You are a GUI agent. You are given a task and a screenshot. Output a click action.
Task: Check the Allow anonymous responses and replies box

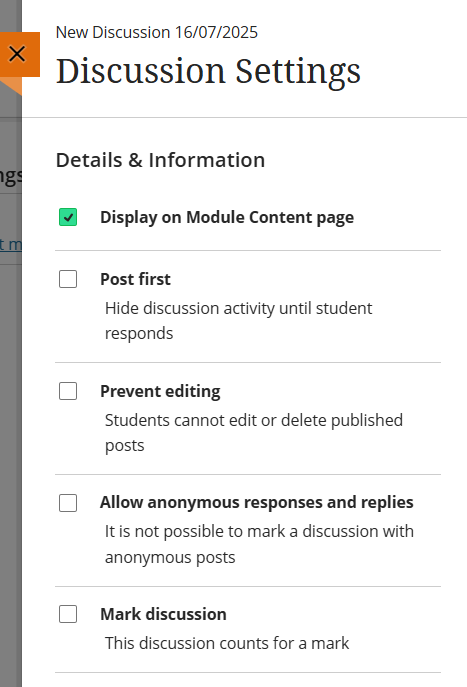[68, 503]
